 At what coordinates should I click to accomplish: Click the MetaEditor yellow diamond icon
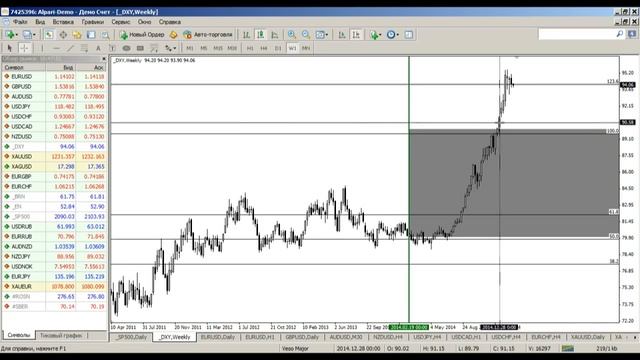[x=173, y=35]
